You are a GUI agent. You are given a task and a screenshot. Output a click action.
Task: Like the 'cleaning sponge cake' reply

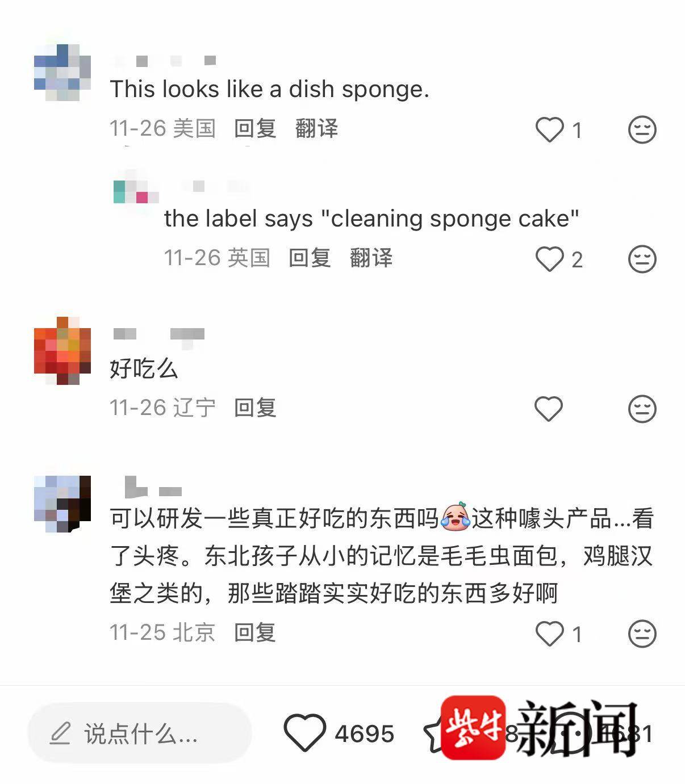pyautogui.click(x=549, y=259)
